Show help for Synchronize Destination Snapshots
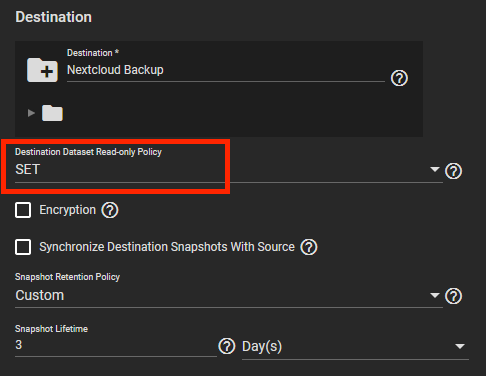 click(309, 247)
